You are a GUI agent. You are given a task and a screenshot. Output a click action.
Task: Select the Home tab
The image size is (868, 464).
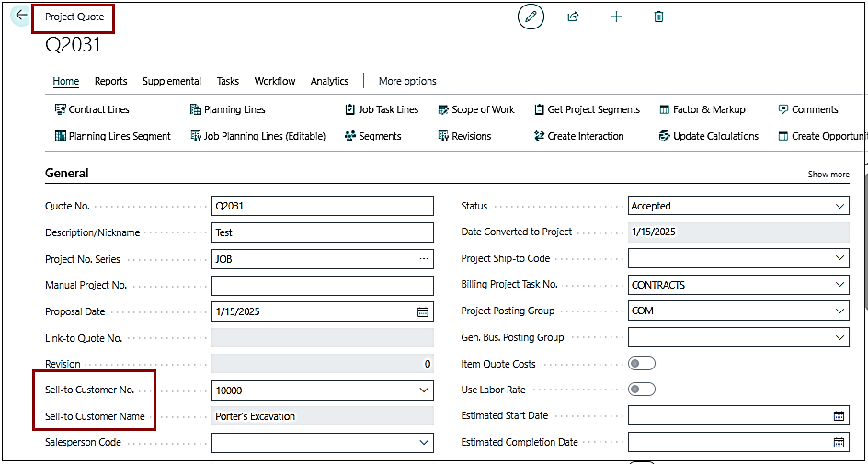66,81
